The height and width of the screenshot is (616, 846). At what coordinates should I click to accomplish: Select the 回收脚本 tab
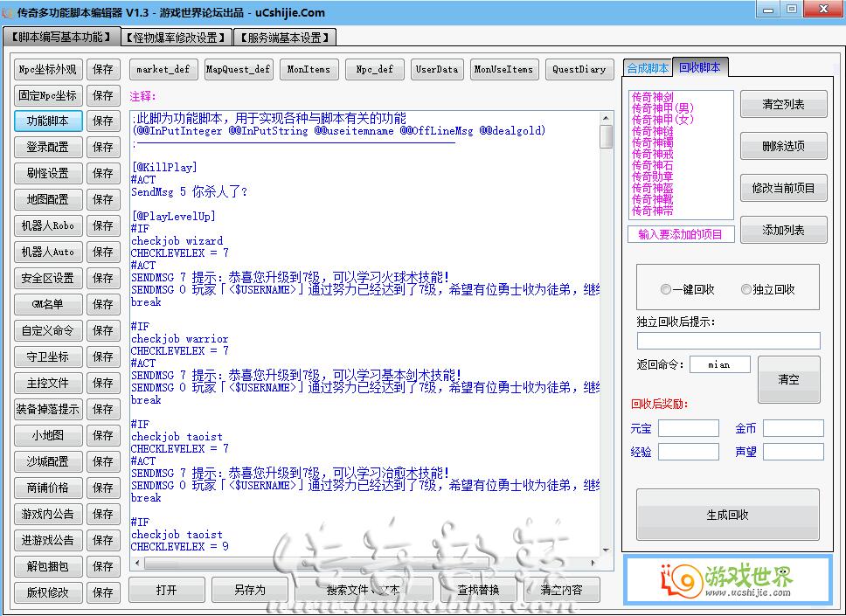(700, 67)
